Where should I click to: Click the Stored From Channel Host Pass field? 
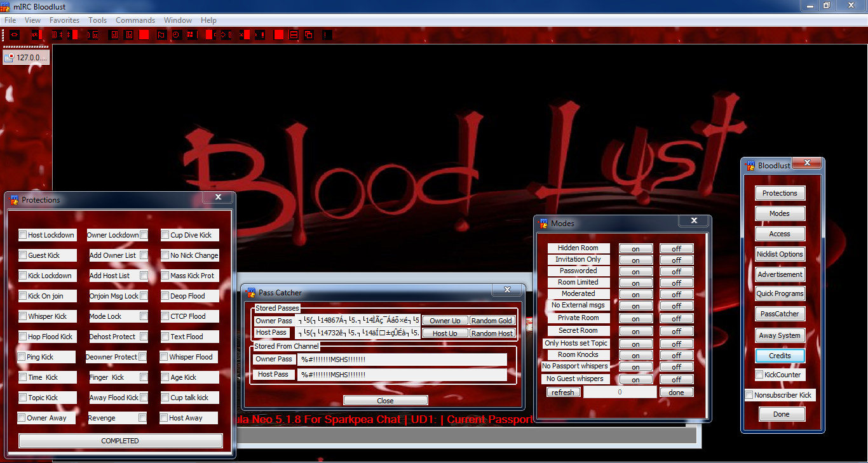tap(402, 375)
